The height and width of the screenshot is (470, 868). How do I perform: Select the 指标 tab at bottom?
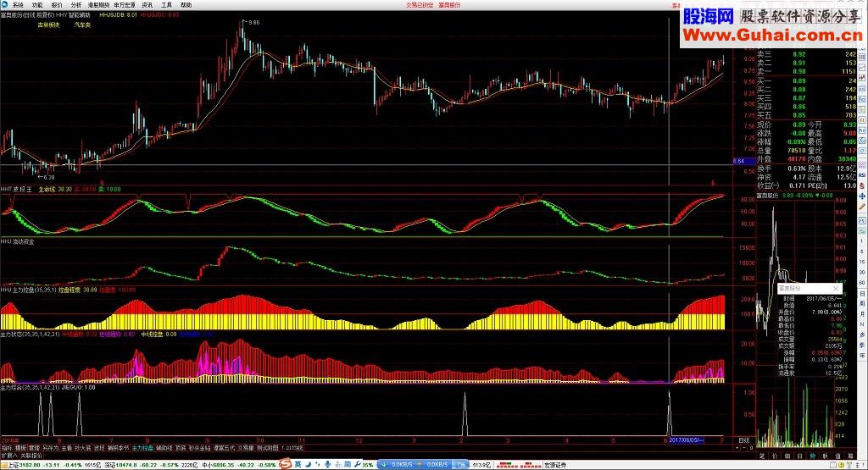(x=7, y=448)
